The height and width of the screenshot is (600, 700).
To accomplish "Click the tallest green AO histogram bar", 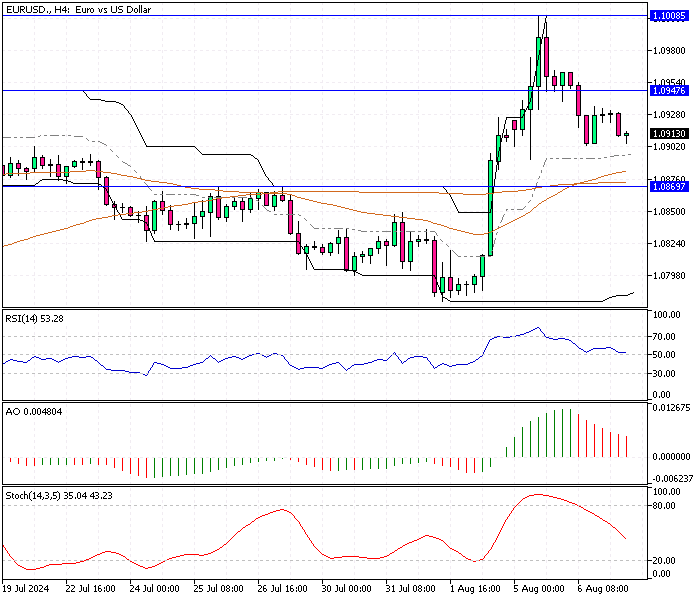I will pyautogui.click(x=563, y=432).
